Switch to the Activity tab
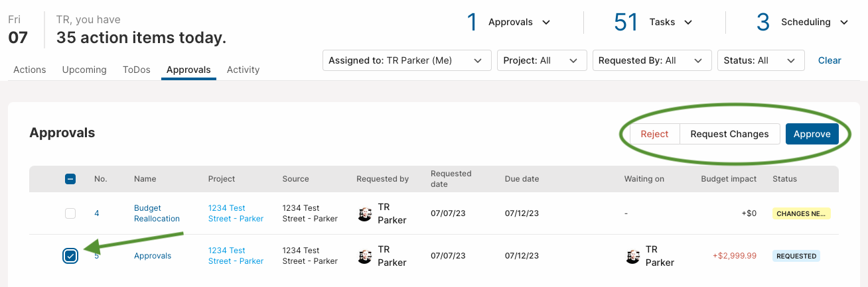Image resolution: width=868 pixels, height=287 pixels. (243, 70)
